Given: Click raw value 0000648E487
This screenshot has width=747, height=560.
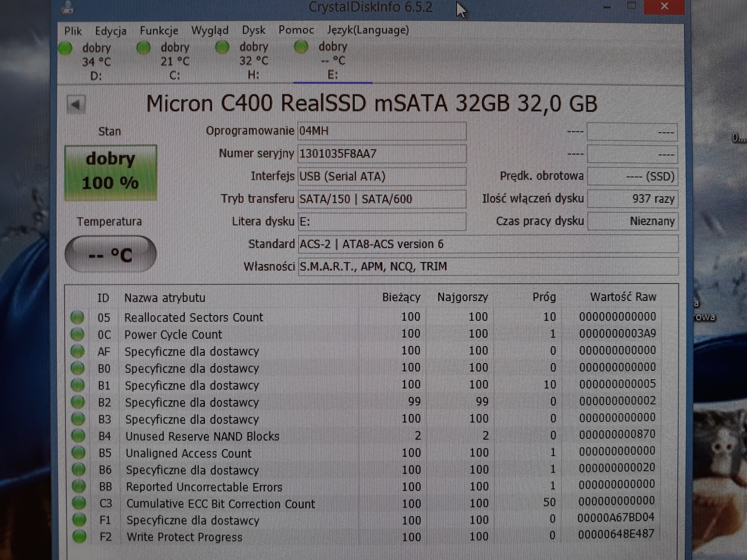Looking at the screenshot, I should (616, 534).
